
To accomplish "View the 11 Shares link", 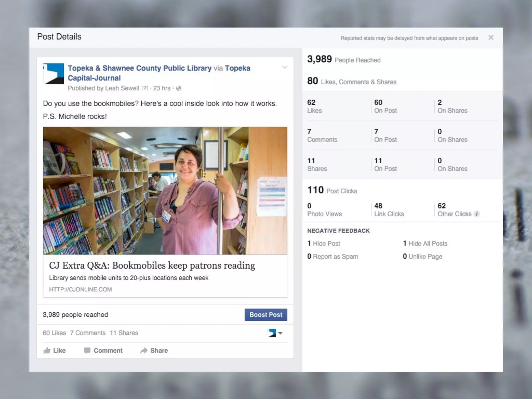I will coord(124,333).
